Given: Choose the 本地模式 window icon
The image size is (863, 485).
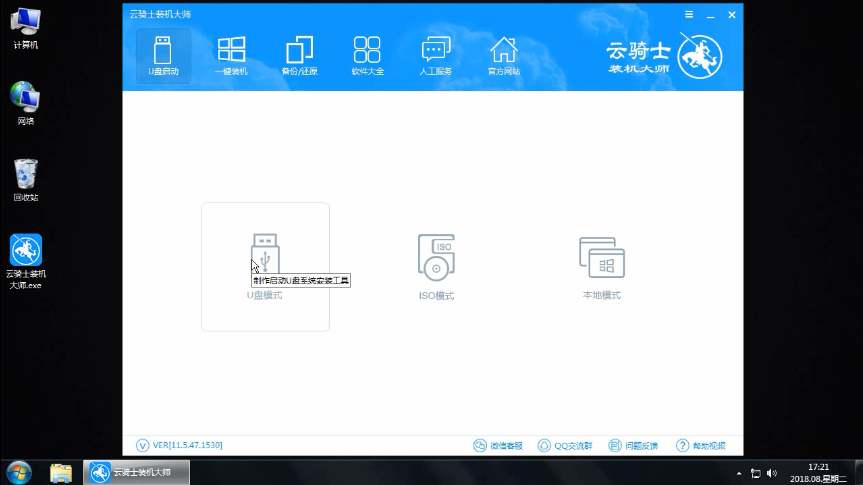Looking at the screenshot, I should 602,257.
